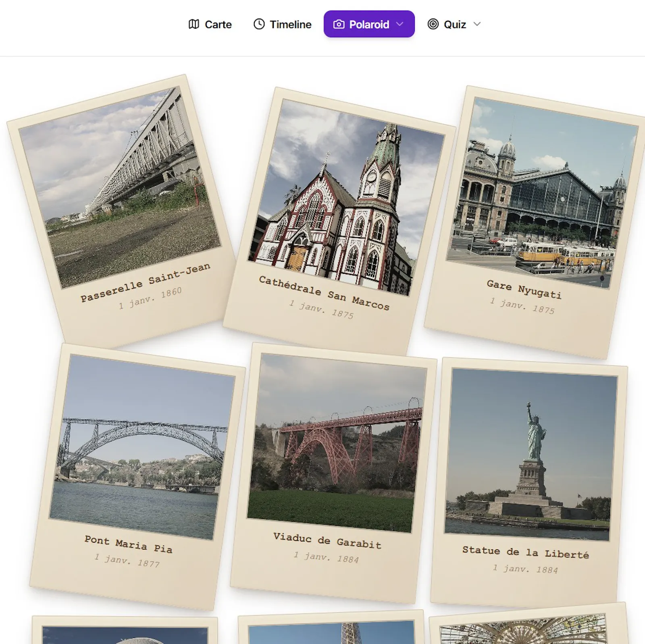Click the camera icon in Polaroid tab
Viewport: 645px width, 644px height.
click(x=339, y=24)
